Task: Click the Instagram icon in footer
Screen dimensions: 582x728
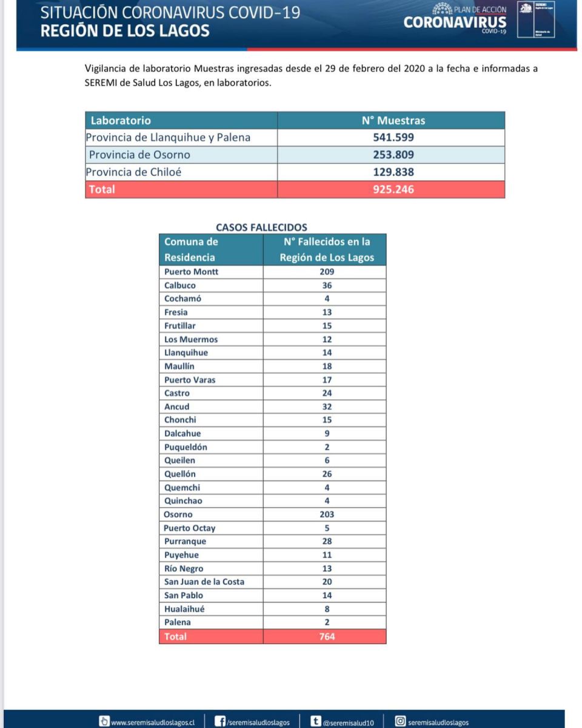Action: [401, 721]
